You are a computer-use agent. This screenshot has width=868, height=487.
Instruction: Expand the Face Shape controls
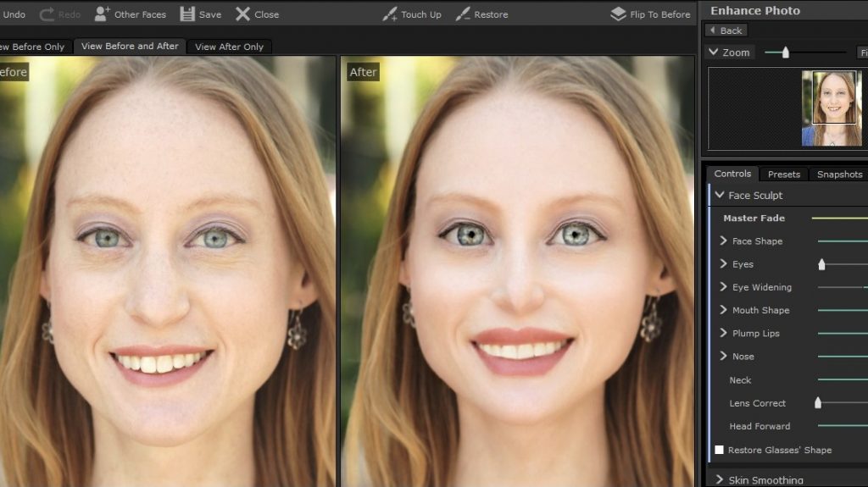click(724, 241)
